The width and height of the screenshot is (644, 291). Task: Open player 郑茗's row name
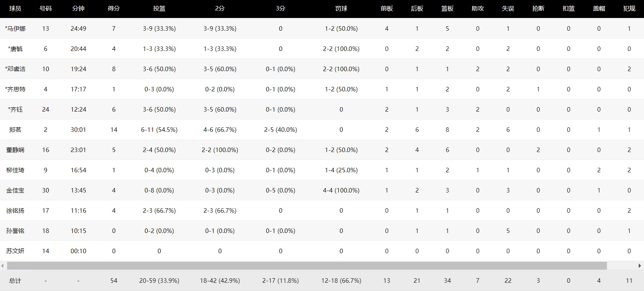pos(15,130)
